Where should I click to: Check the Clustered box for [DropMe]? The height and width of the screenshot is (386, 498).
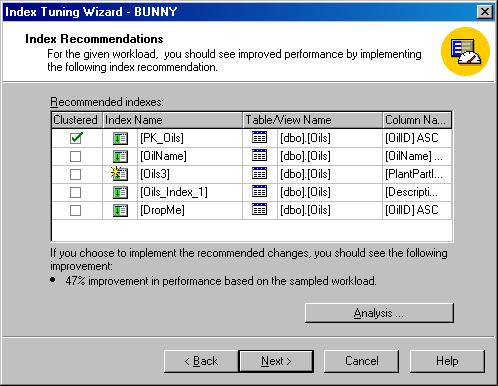pyautogui.click(x=75, y=210)
